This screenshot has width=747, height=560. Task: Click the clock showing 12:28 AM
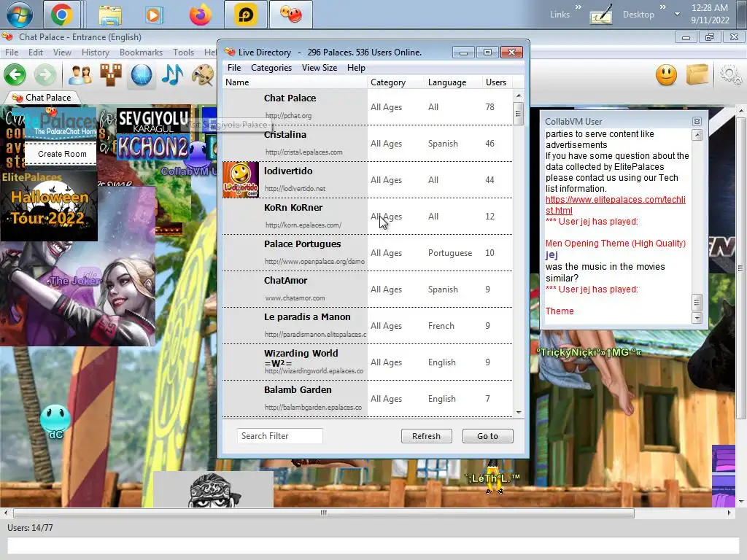click(710, 7)
